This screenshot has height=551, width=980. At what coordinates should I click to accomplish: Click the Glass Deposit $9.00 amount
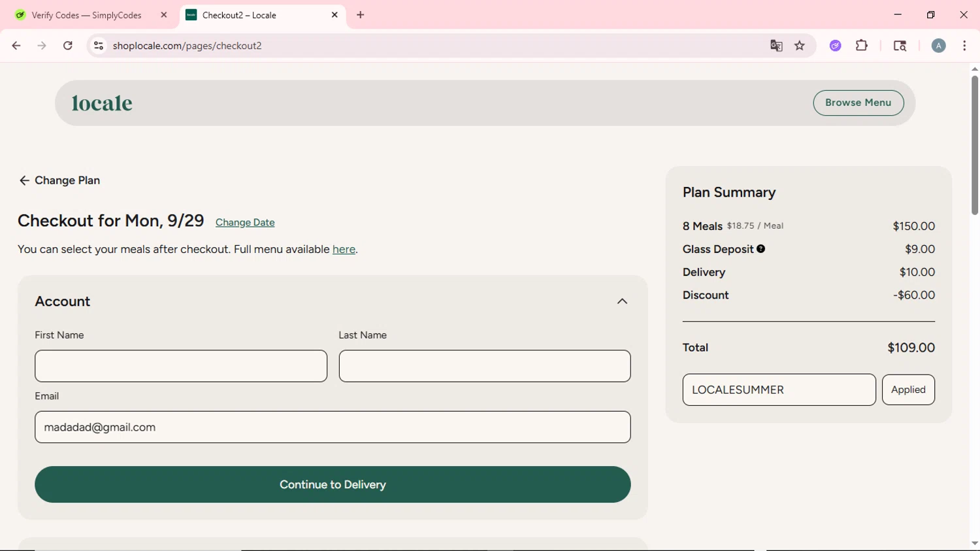point(920,249)
